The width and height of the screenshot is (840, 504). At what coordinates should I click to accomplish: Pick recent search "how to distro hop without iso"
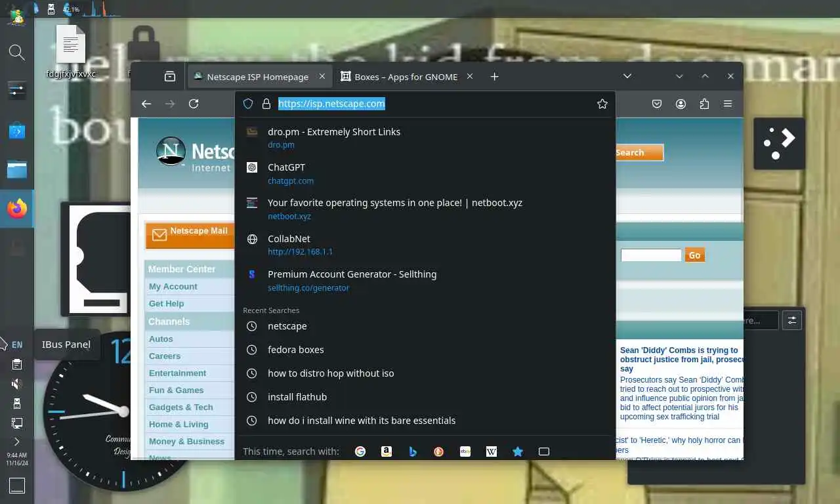425,373
